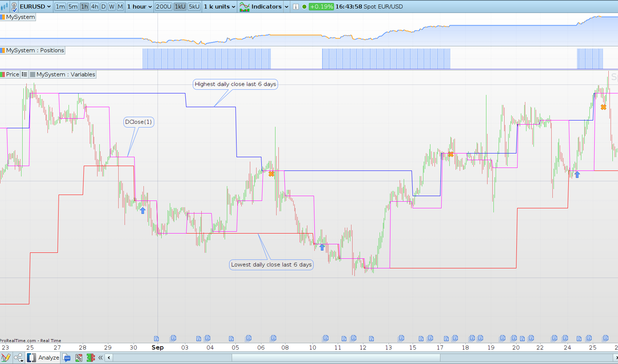Select the 'MySystem : Positions' panel label
Viewport: 618px width, 364px height.
[x=35, y=50]
